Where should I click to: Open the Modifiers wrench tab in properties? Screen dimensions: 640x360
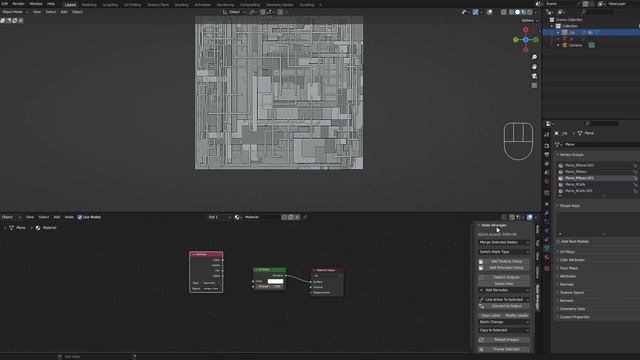(547, 213)
